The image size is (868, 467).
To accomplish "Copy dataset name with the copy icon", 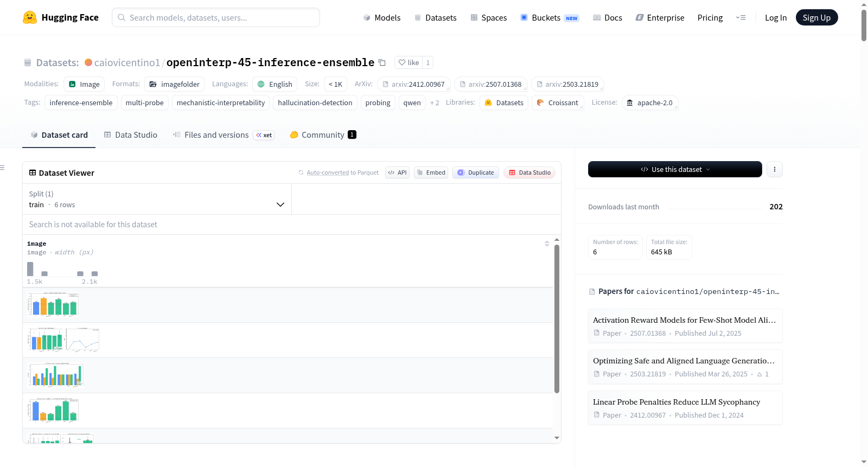I will (x=382, y=62).
